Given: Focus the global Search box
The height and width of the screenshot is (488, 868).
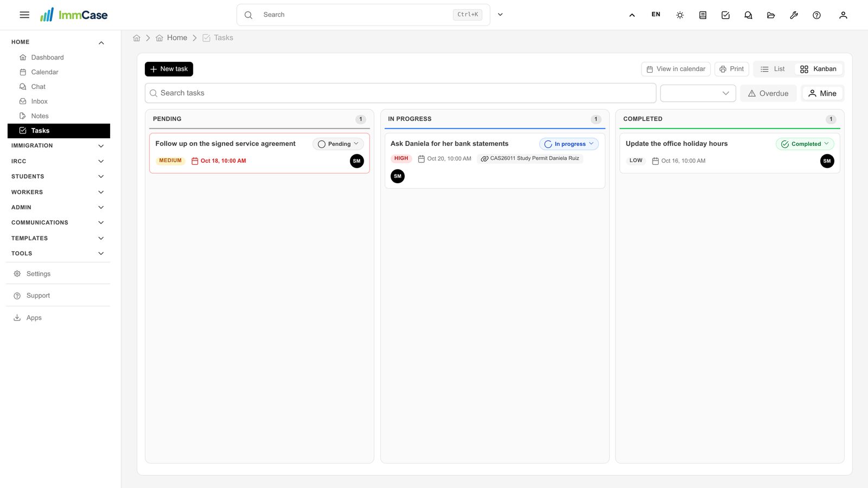Looking at the screenshot, I should [x=363, y=15].
